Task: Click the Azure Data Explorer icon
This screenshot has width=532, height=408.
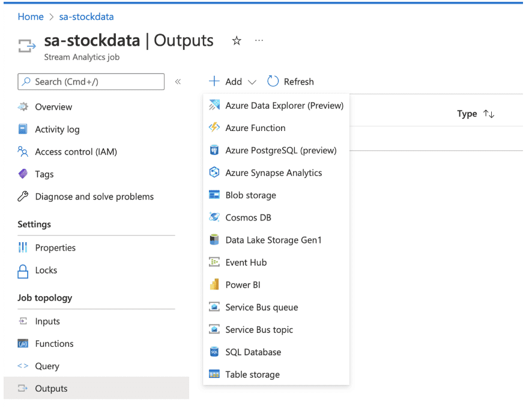Action: point(214,105)
